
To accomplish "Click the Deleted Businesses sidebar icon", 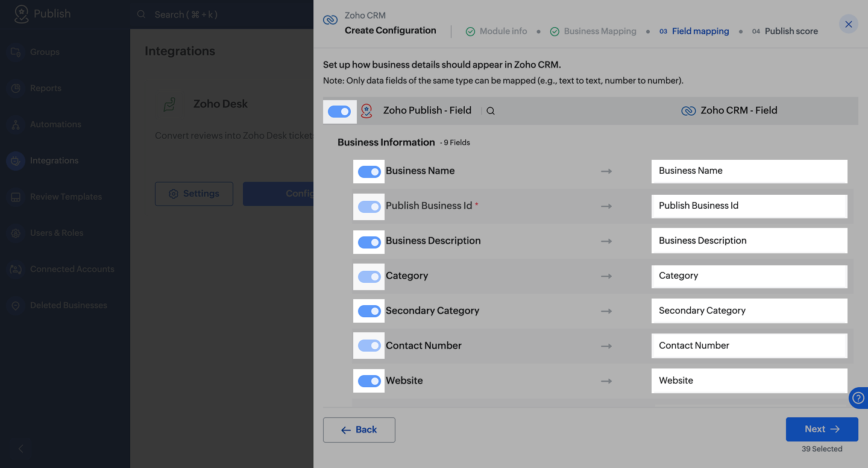I will coord(16,305).
